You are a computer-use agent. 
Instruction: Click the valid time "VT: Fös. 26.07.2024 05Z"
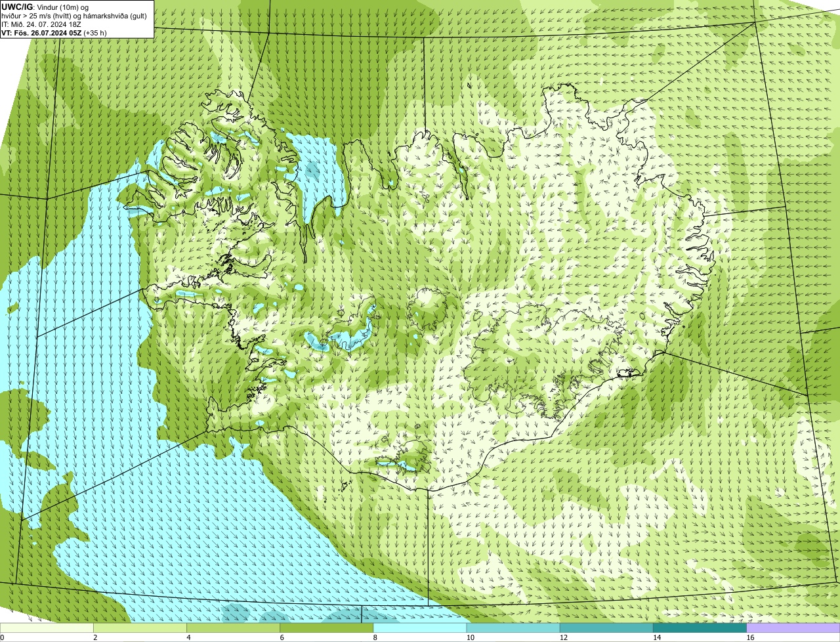click(42, 32)
